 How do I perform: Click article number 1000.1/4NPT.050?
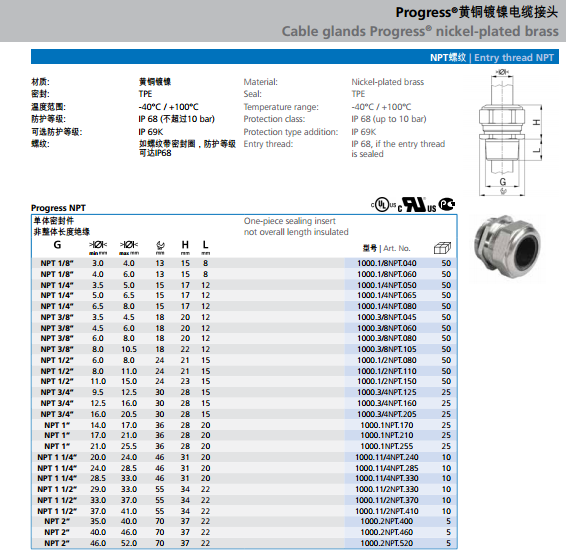(x=387, y=285)
